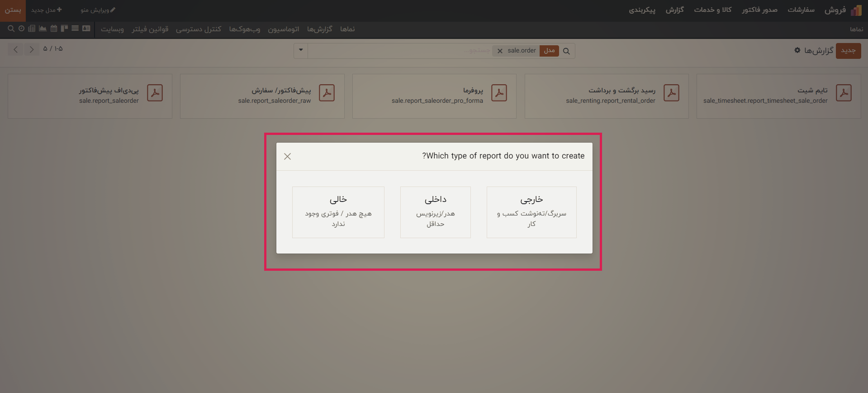Open the sale.report_saleorder_raw report card

[x=262, y=96]
